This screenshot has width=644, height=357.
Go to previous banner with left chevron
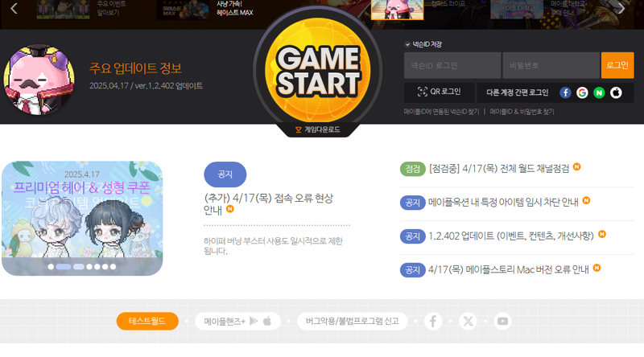[14, 8]
